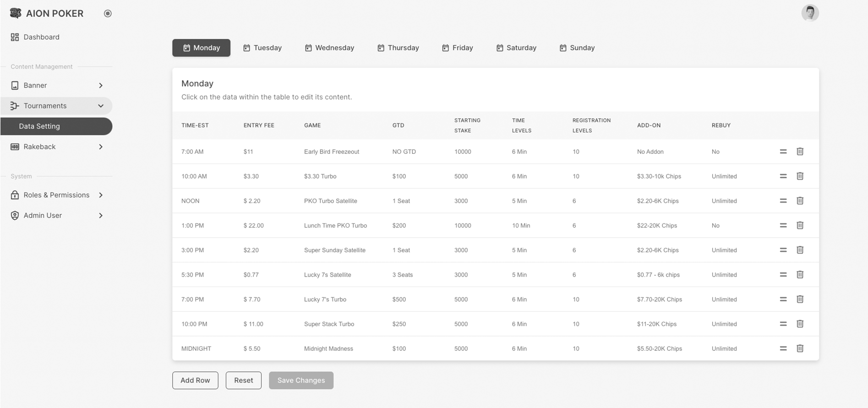Click the AION POKER logo icon
Image resolution: width=868 pixels, height=408 pixels.
click(16, 13)
